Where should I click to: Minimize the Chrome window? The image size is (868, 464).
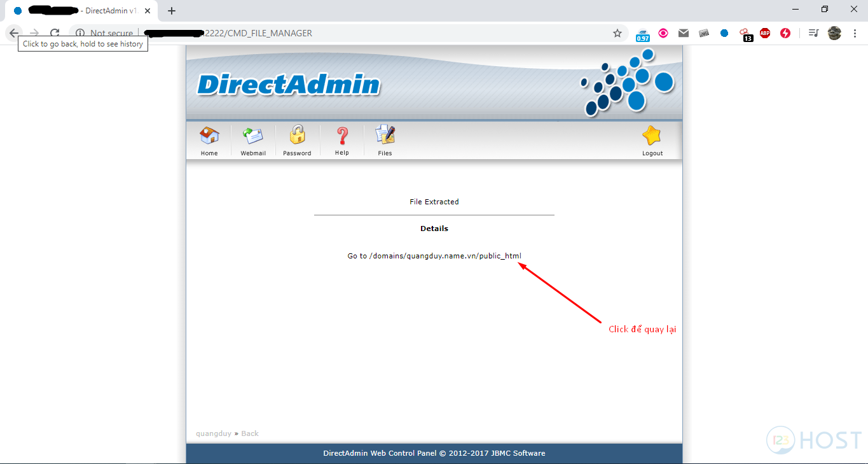796,10
